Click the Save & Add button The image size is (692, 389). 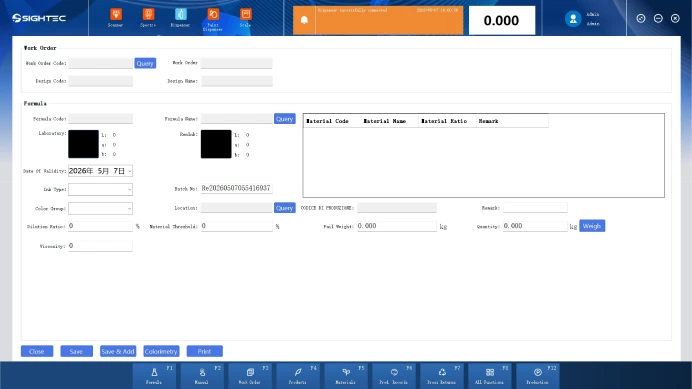118,351
